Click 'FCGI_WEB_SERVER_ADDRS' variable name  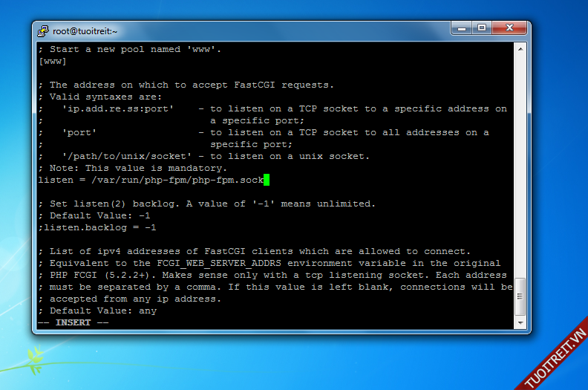tap(219, 263)
